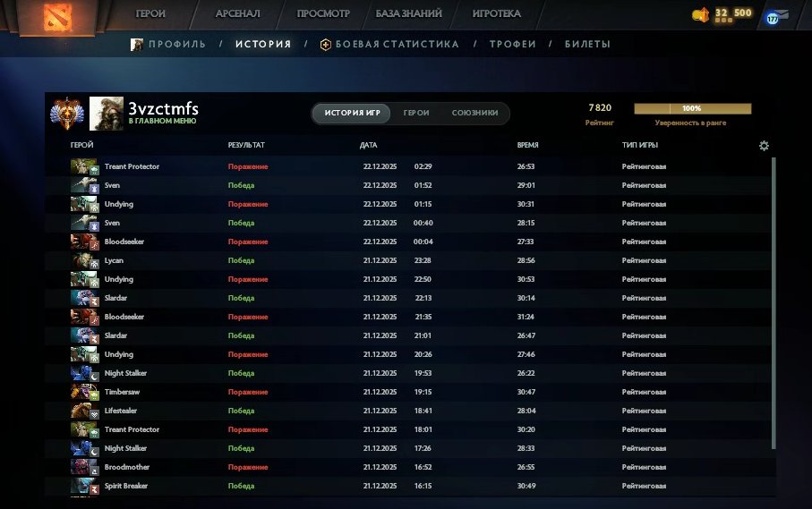This screenshot has height=509, width=812.
Task: Click the Результат column header
Action: [x=246, y=145]
